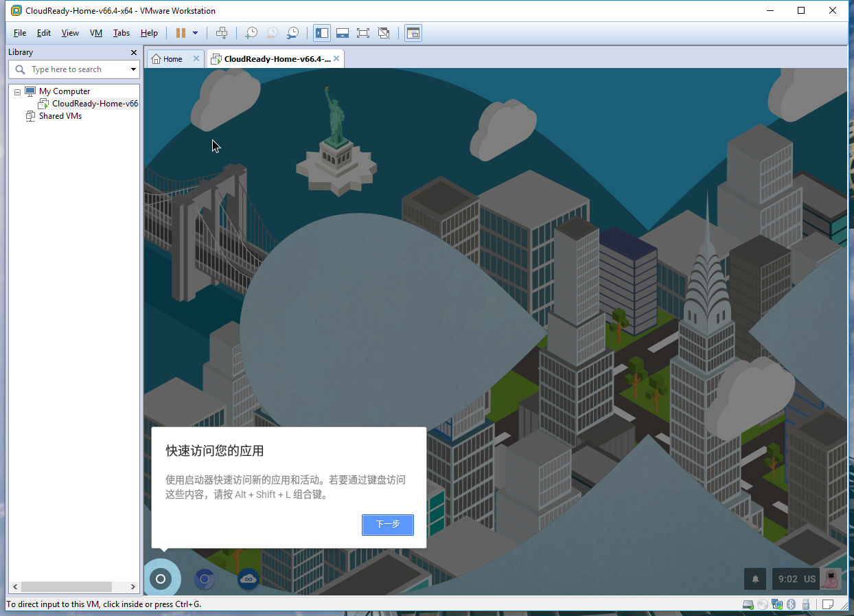The width and height of the screenshot is (854, 616).
Task: Click the 下一步 (Next) button in the tour popup
Action: (387, 525)
